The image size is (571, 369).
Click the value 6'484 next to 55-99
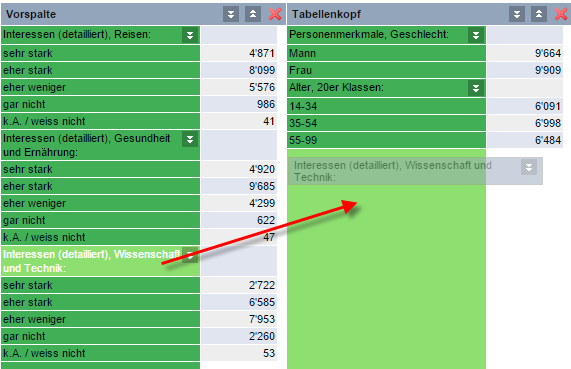coord(547,140)
